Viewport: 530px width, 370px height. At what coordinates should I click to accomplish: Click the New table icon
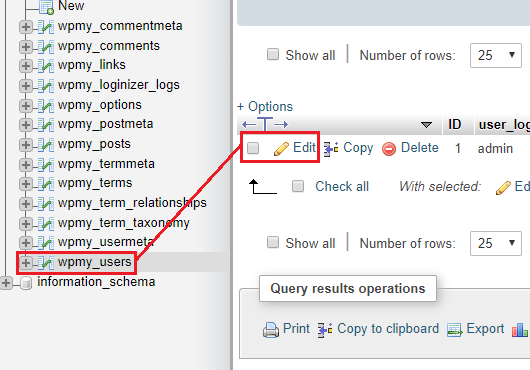pyautogui.click(x=46, y=7)
